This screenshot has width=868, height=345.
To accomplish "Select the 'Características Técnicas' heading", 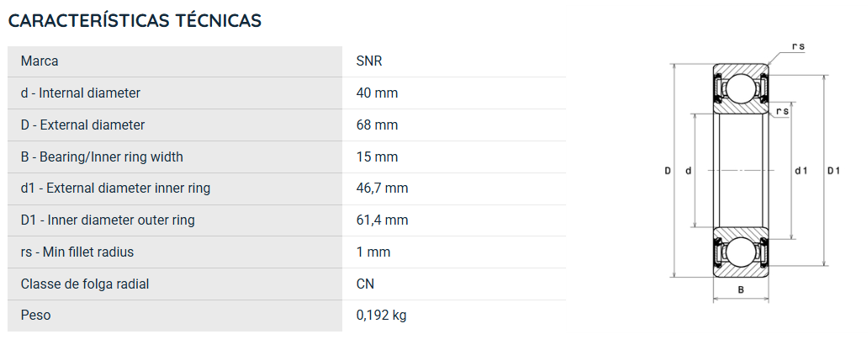I will (x=135, y=20).
